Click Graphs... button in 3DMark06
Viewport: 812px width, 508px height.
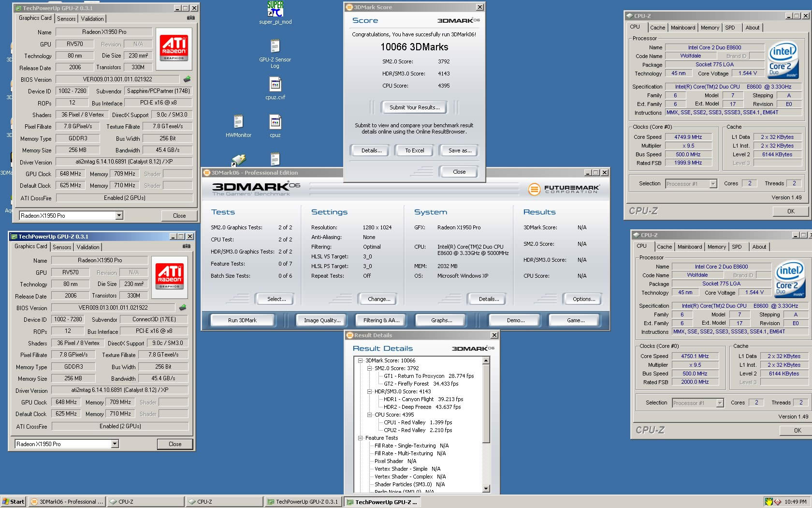pyautogui.click(x=442, y=320)
